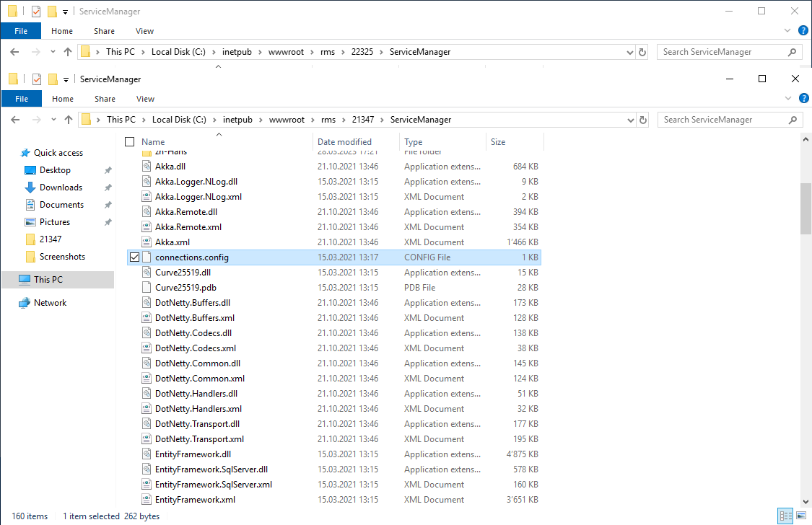Refresh the rear 22325 ServiceManager window

(642, 52)
